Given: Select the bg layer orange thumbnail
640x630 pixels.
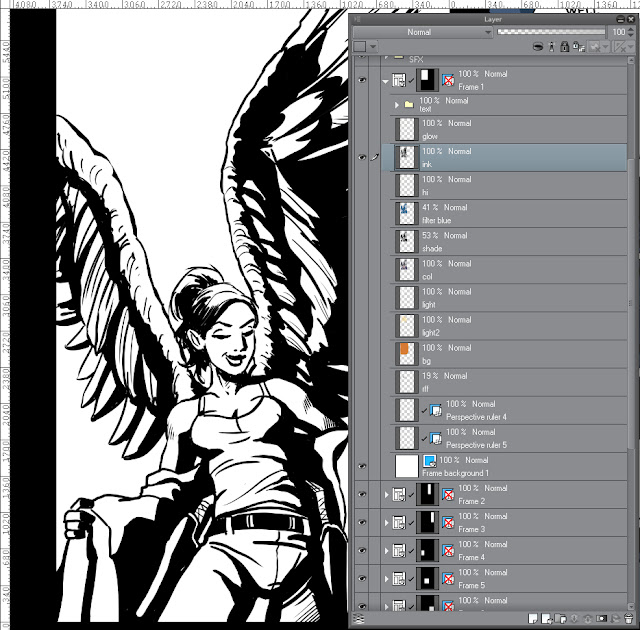Looking at the screenshot, I should tap(407, 354).
